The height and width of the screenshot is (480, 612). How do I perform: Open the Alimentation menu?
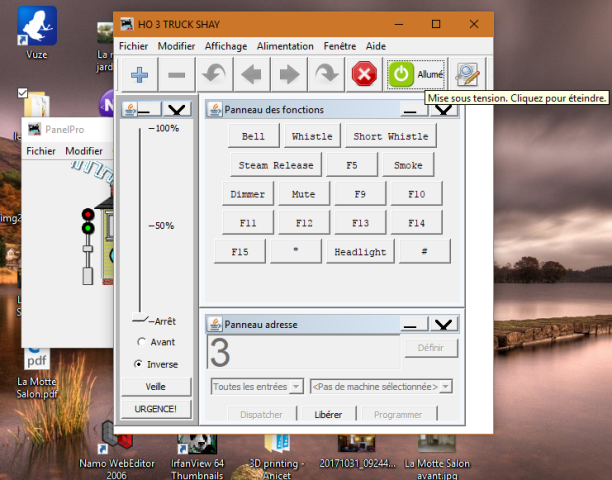(284, 46)
